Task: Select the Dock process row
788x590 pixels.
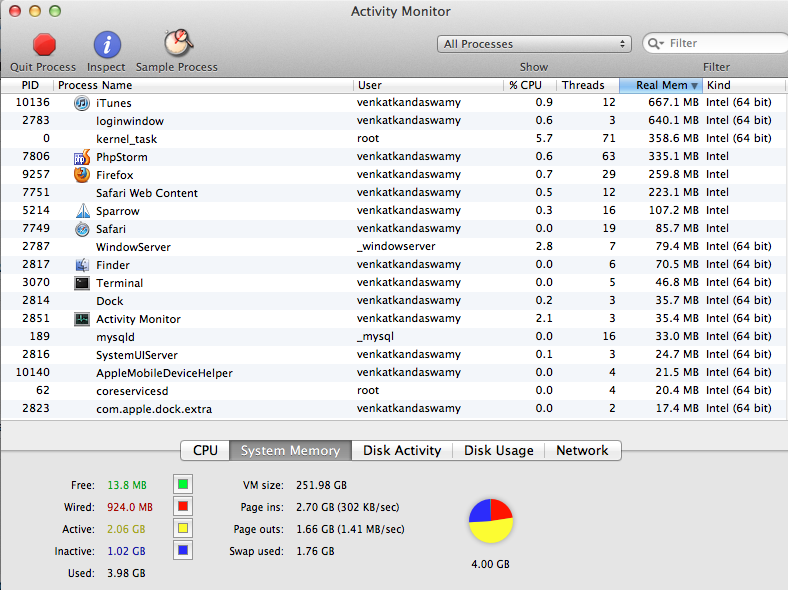Action: tap(394, 301)
